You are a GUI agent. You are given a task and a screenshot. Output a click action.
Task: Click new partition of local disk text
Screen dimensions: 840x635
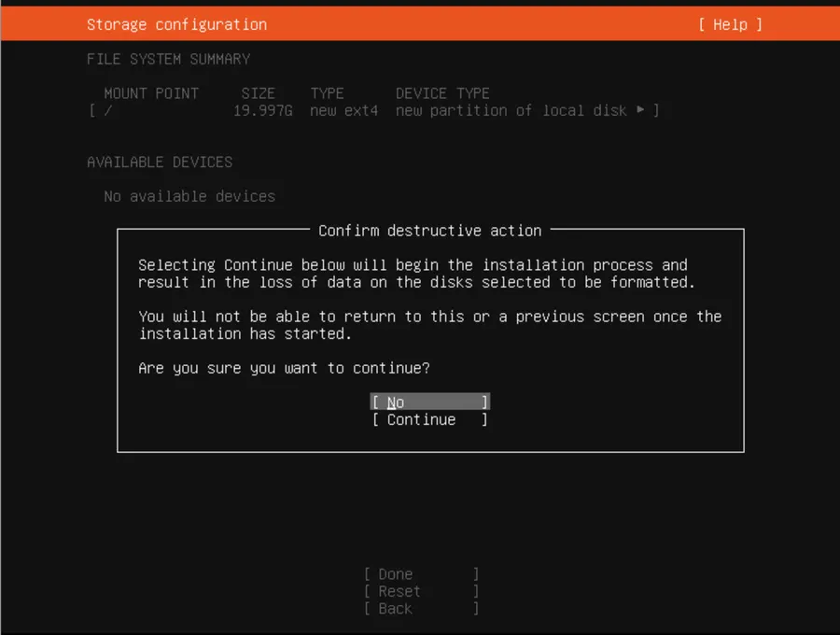tap(511, 110)
